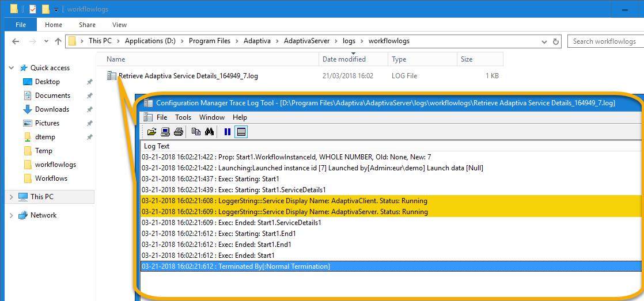This screenshot has width=644, height=301.
Task: Click the properties quick access toolbar icon
Action: tap(32, 9)
